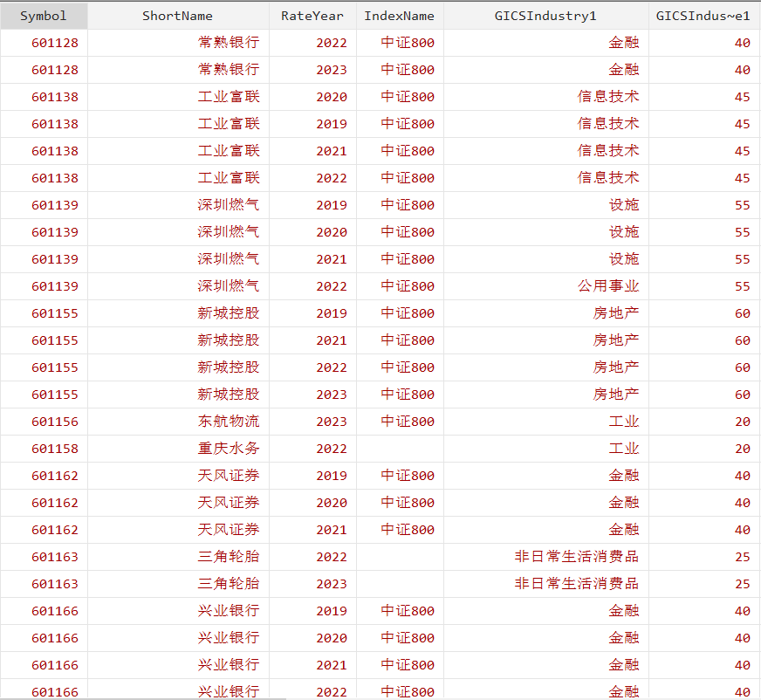Click 天风证券 ShortName cell in 2019 row
Image resolution: width=761 pixels, height=700 pixels.
click(x=178, y=476)
